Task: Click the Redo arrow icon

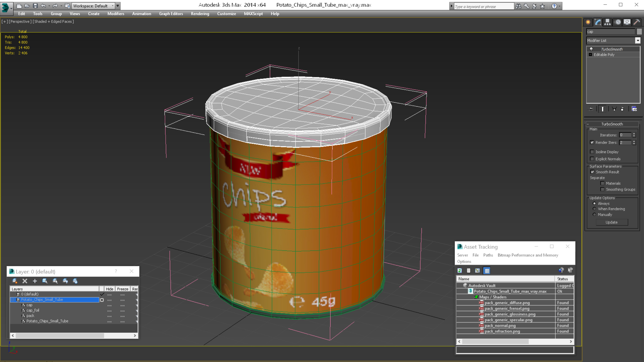Action: point(55,6)
